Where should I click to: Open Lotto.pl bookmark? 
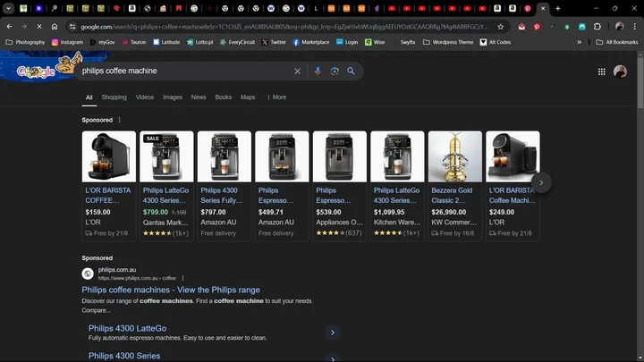(x=200, y=42)
